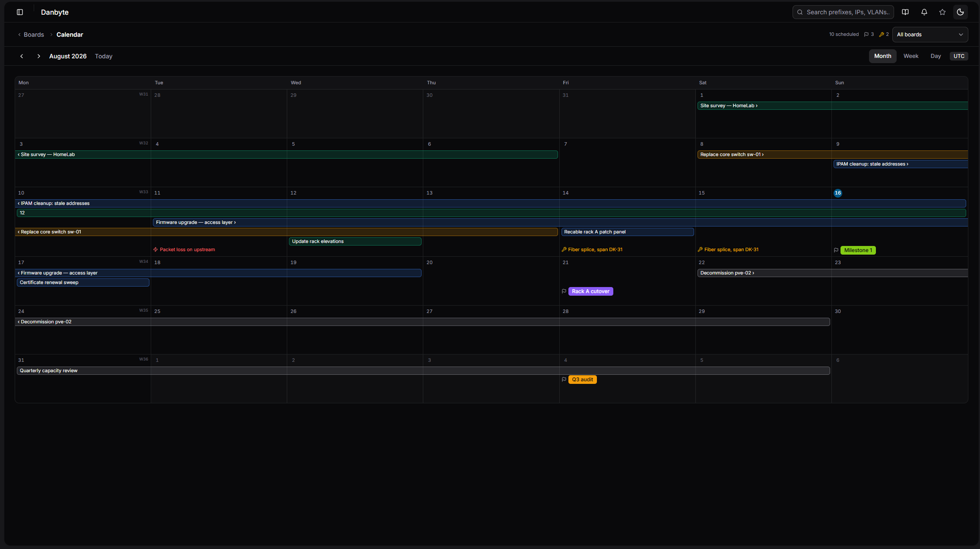This screenshot has height=549, width=980.
Task: Open Decommission pve-02 continuation week 35
Action: pyautogui.click(x=422, y=322)
